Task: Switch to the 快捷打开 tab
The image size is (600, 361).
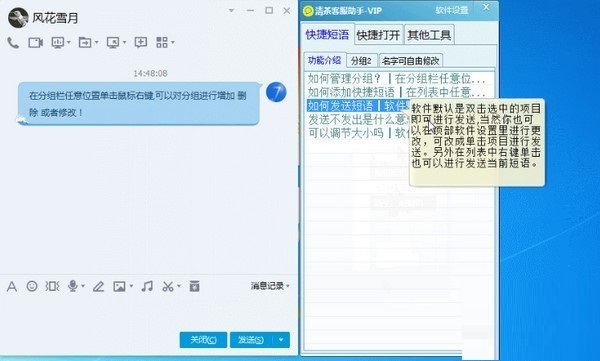Action: (378, 36)
